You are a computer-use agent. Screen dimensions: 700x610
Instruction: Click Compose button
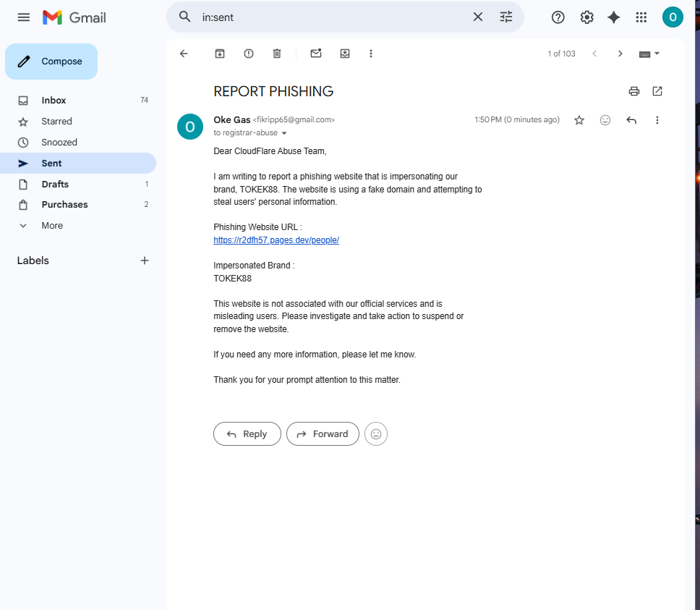coord(51,62)
